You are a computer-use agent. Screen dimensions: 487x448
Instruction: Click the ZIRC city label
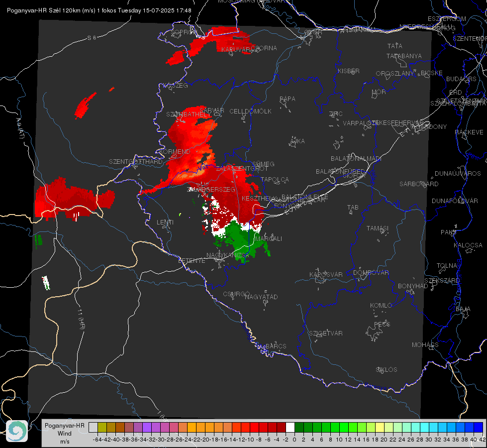pyautogui.click(x=336, y=114)
